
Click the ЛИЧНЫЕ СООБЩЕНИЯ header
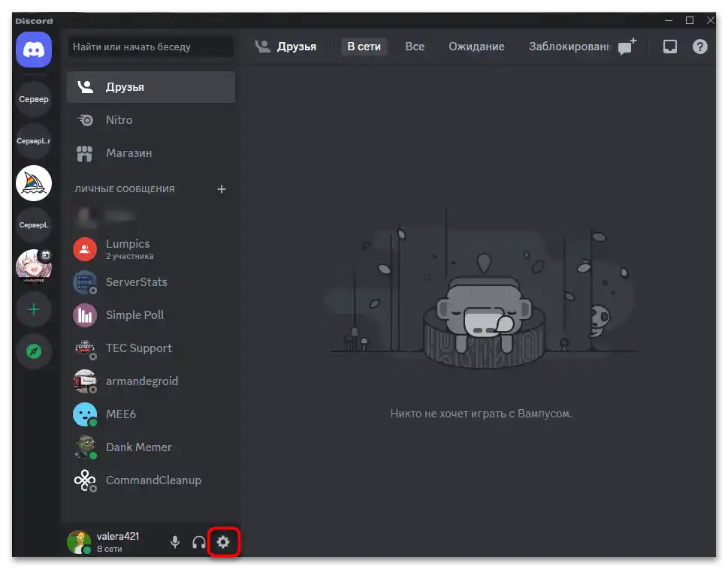point(125,189)
